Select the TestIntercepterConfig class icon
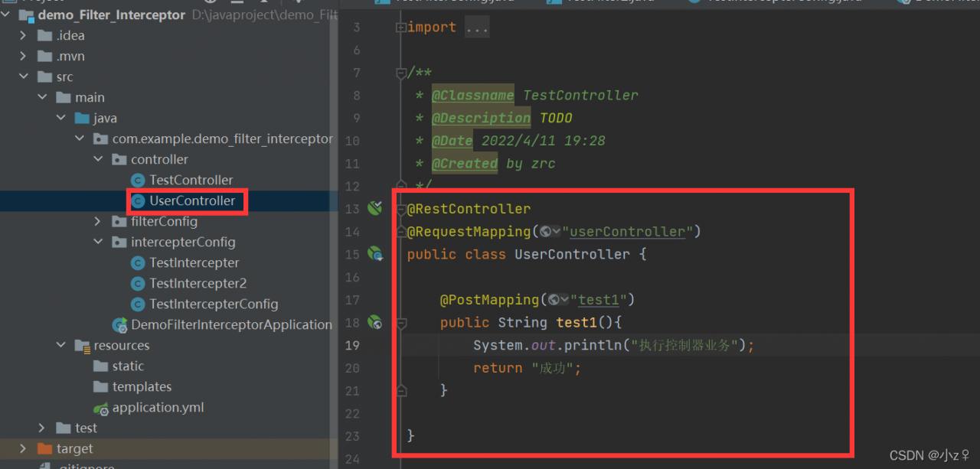Screen dimensions: 980x469 tap(138, 305)
